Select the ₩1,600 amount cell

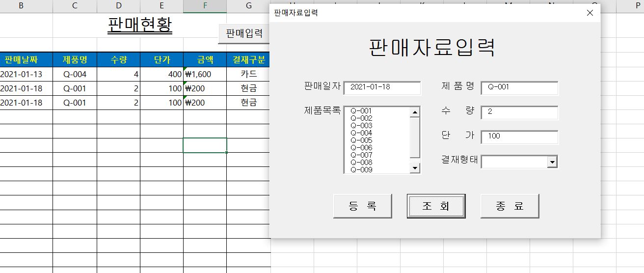point(205,75)
